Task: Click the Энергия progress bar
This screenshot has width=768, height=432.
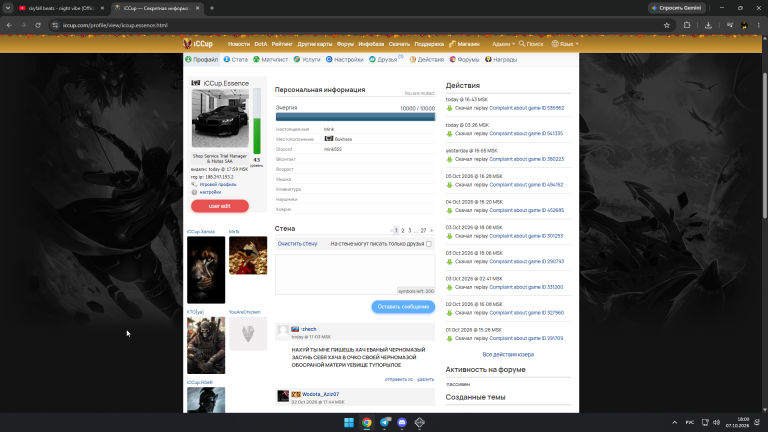Action: click(x=355, y=117)
